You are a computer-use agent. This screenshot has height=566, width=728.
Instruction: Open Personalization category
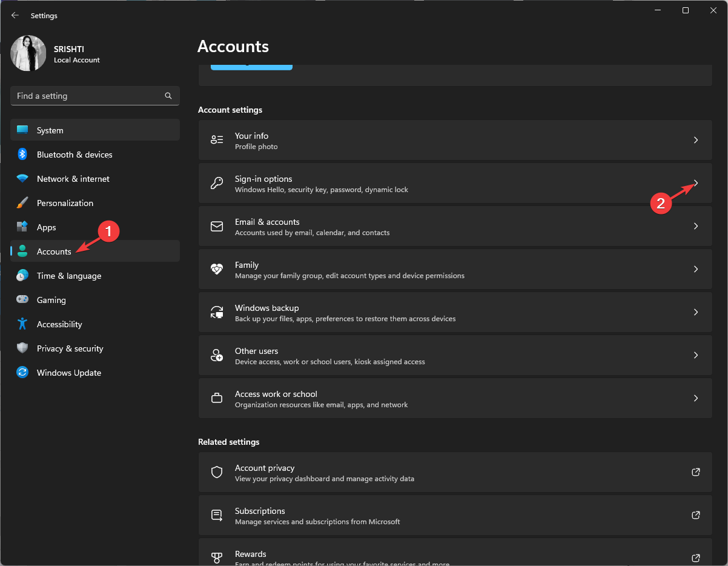click(95, 203)
